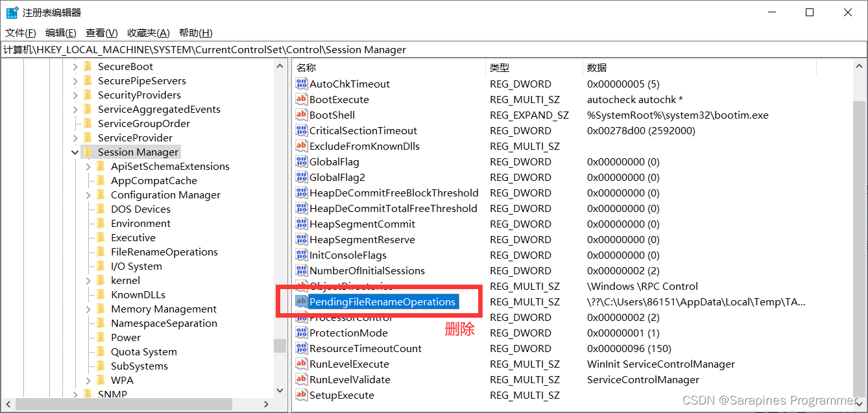This screenshot has width=868, height=413.
Task: Open the 收藏夹(A) menu
Action: (x=149, y=33)
